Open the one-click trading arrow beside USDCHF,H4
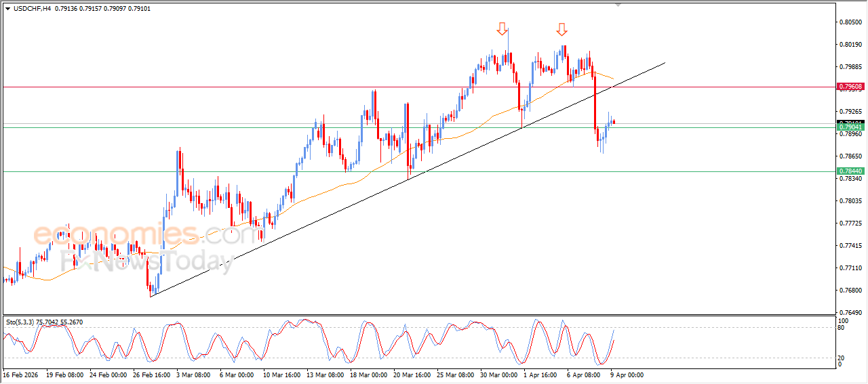 pos(7,9)
